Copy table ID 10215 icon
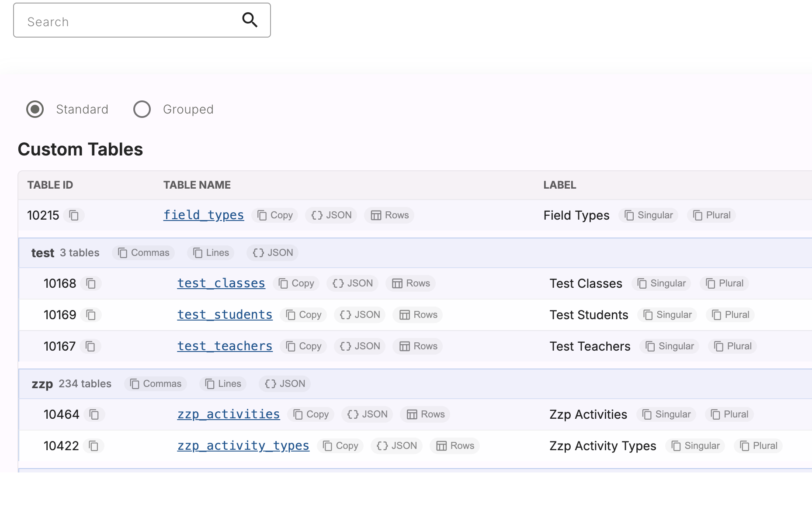812x524 pixels. [x=74, y=215]
